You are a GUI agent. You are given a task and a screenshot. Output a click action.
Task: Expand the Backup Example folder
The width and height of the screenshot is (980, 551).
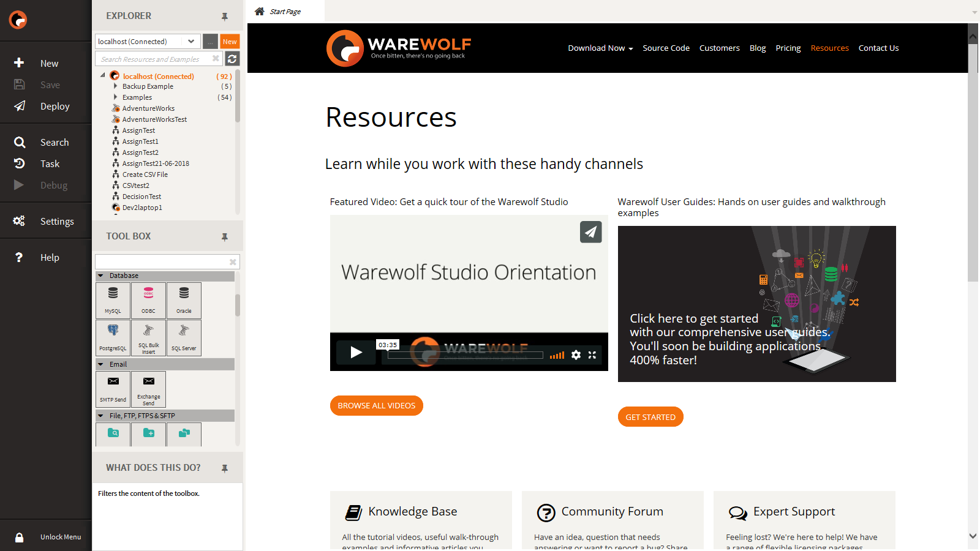(x=115, y=86)
